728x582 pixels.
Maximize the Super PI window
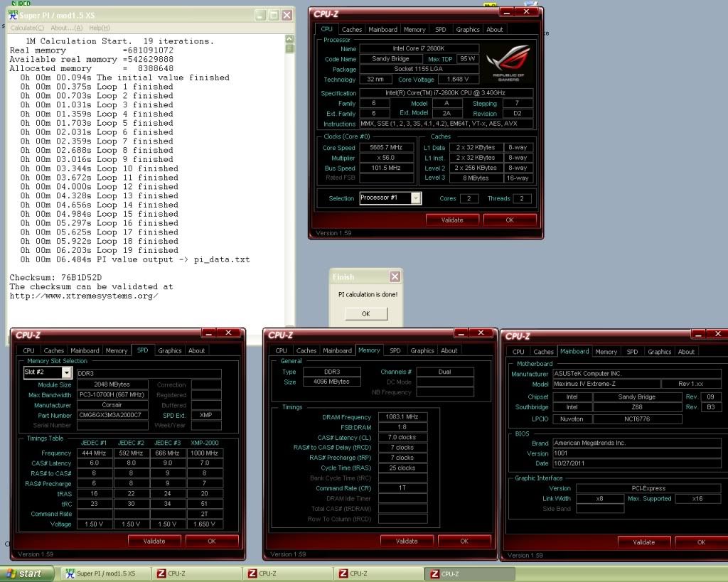pos(274,15)
